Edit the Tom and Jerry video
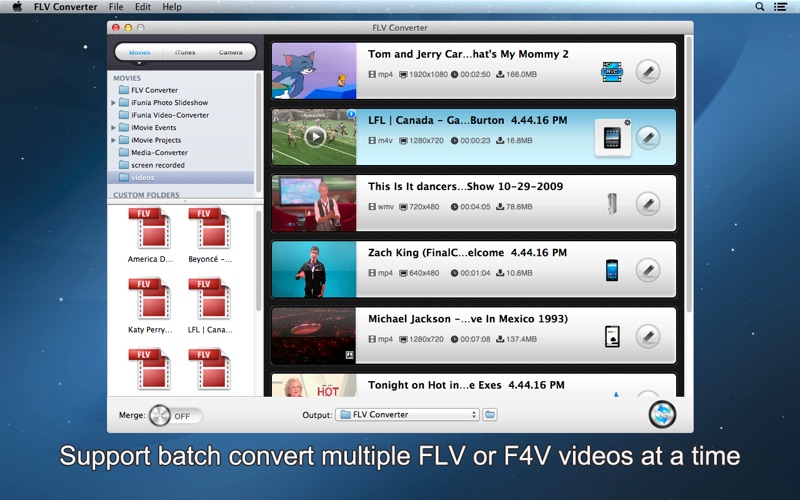Image resolution: width=800 pixels, height=500 pixels. pos(648,71)
